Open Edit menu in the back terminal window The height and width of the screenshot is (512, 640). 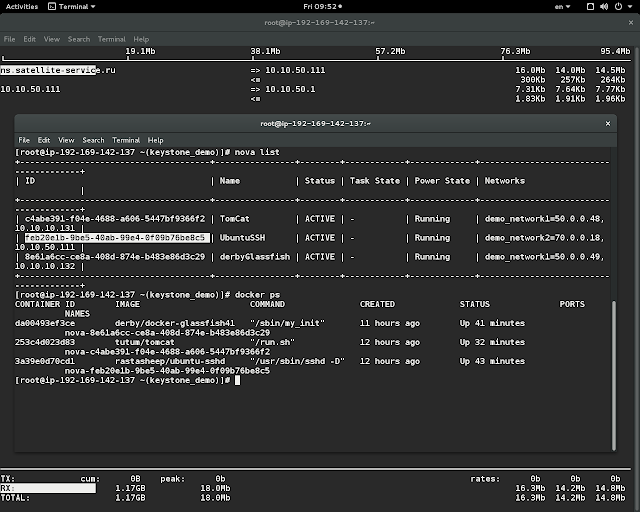(29, 39)
